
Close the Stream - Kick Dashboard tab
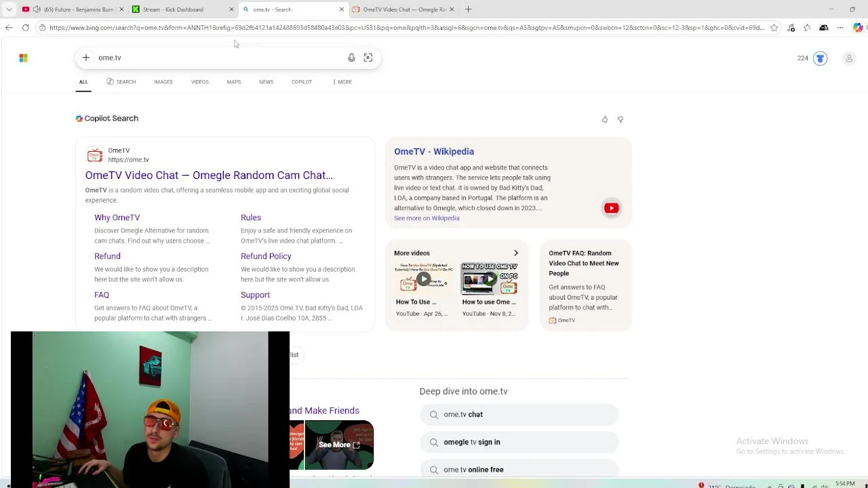point(231,9)
